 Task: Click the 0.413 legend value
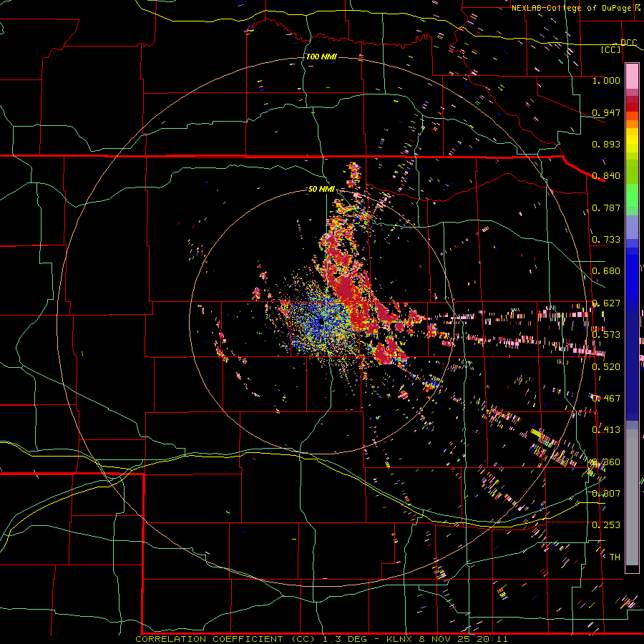click(606, 429)
